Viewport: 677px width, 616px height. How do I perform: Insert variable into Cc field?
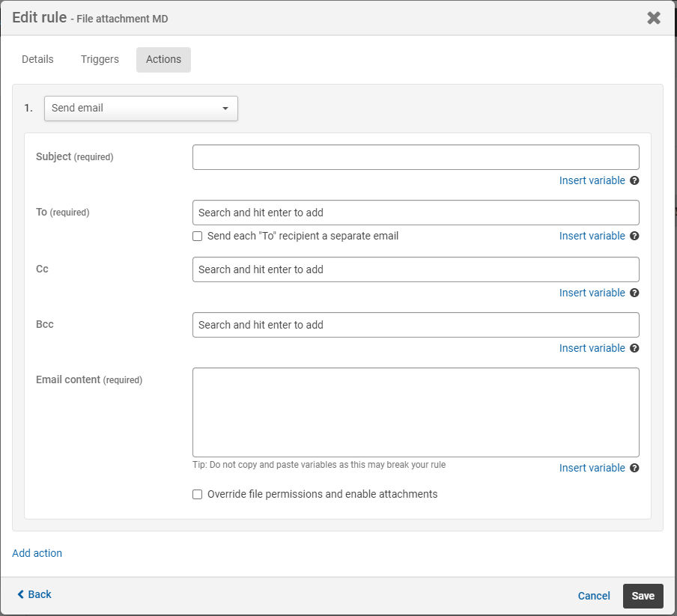coord(592,293)
